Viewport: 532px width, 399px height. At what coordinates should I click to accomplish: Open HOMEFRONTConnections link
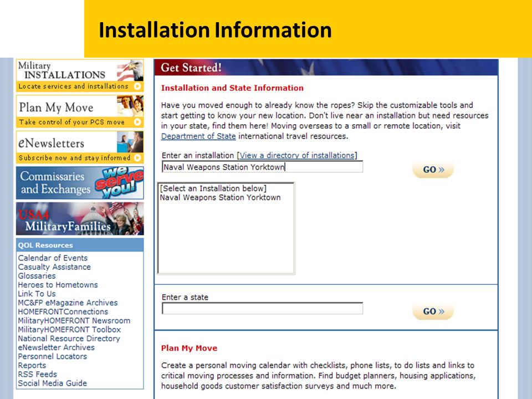[63, 312]
